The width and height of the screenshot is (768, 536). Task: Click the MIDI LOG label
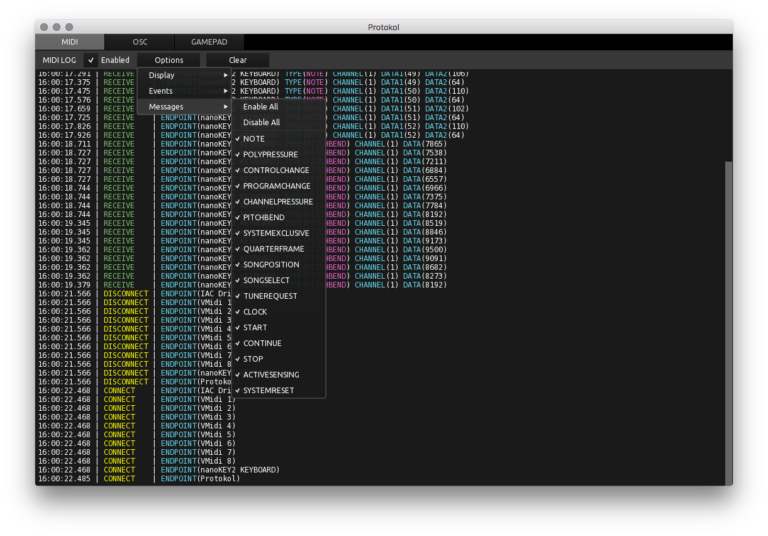(x=59, y=60)
